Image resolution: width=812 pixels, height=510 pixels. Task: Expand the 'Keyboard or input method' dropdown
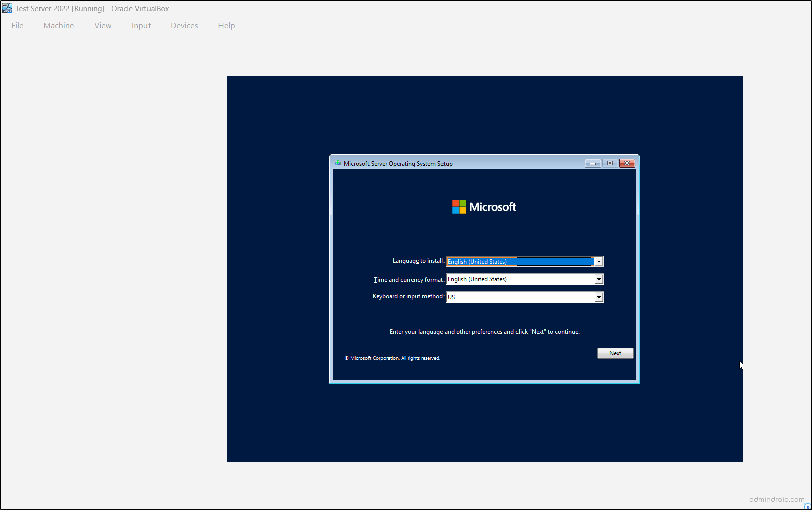click(599, 297)
